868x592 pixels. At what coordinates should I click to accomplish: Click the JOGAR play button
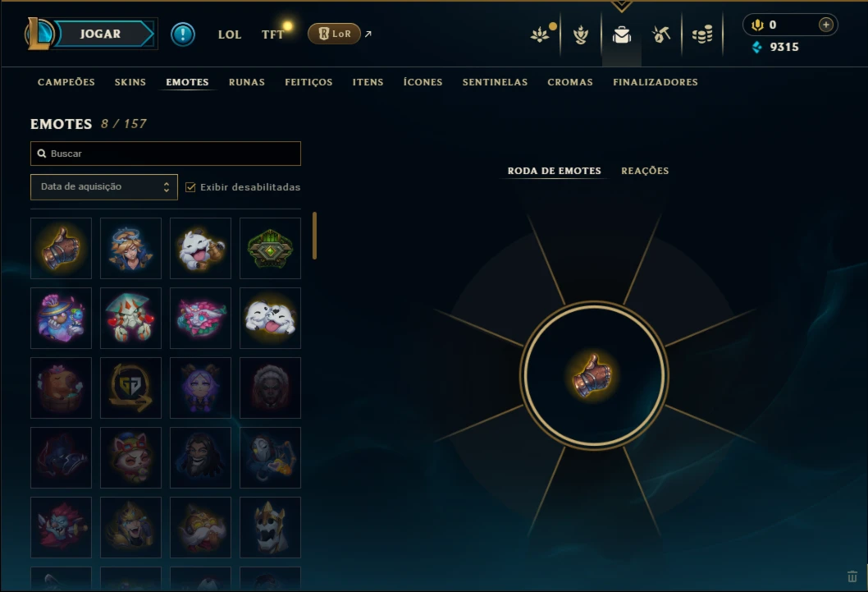click(x=101, y=34)
